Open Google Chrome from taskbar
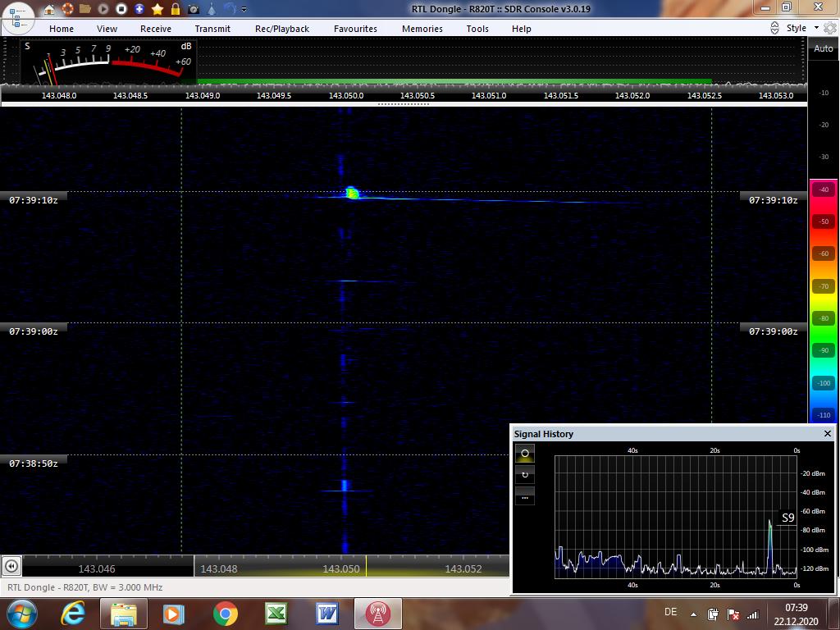The image size is (840, 630). coord(226,614)
